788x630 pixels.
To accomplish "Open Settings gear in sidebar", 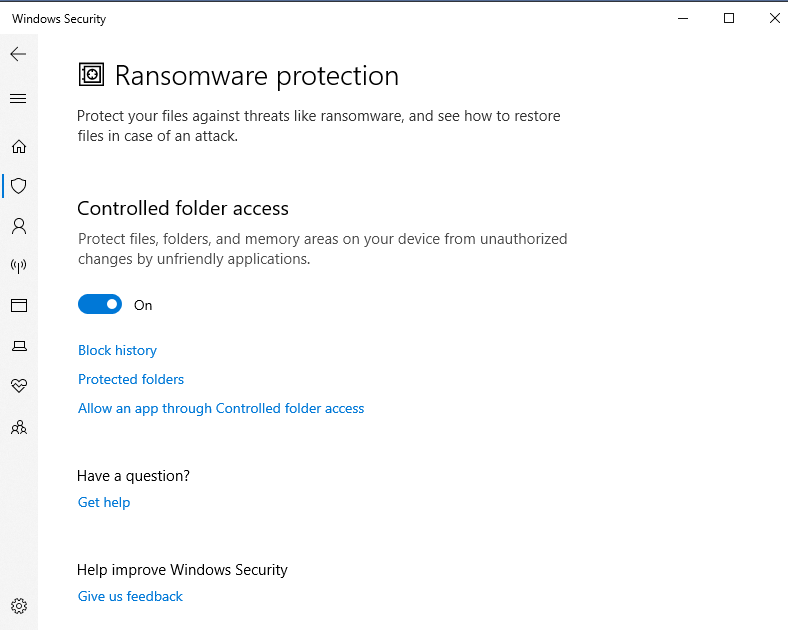I will click(19, 606).
